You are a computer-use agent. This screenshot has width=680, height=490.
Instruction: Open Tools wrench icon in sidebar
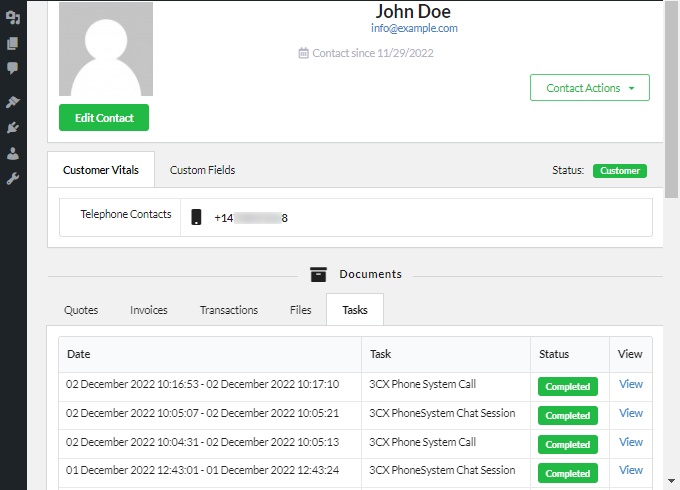coord(13,179)
